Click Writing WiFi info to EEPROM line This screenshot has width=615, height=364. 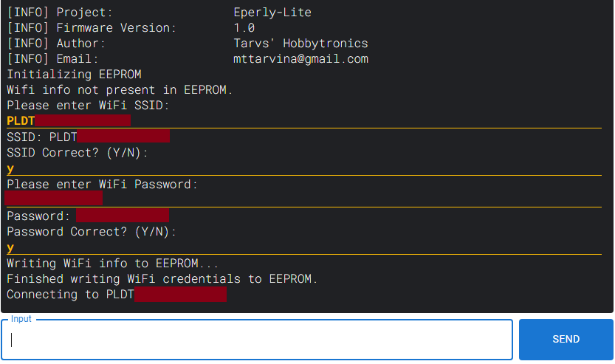112,263
